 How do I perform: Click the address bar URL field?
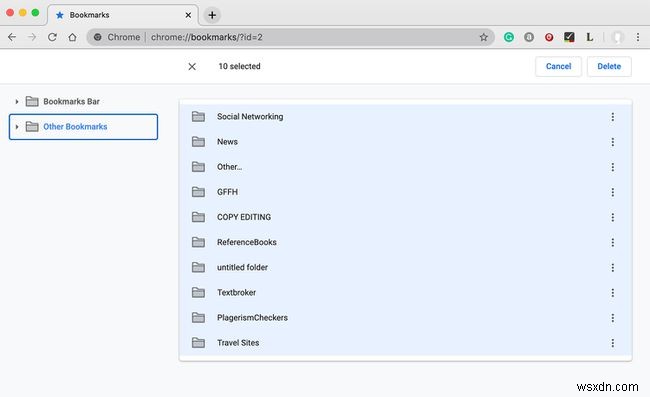(290, 37)
